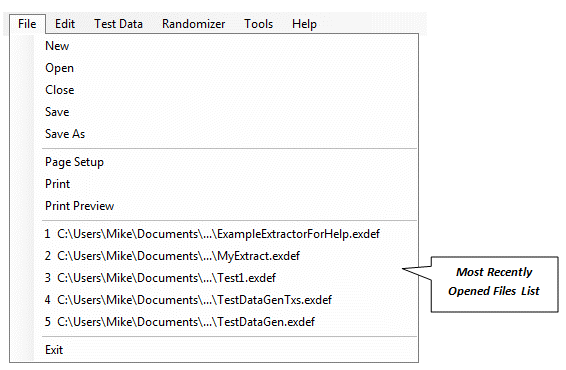Click the File menu in the menu bar
The height and width of the screenshot is (370, 566).
27,24
